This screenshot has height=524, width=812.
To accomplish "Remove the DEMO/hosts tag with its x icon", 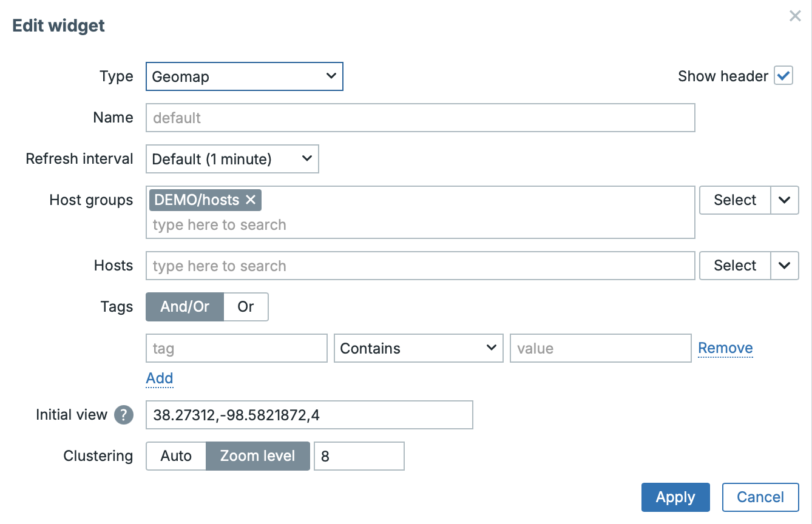I will tap(251, 200).
